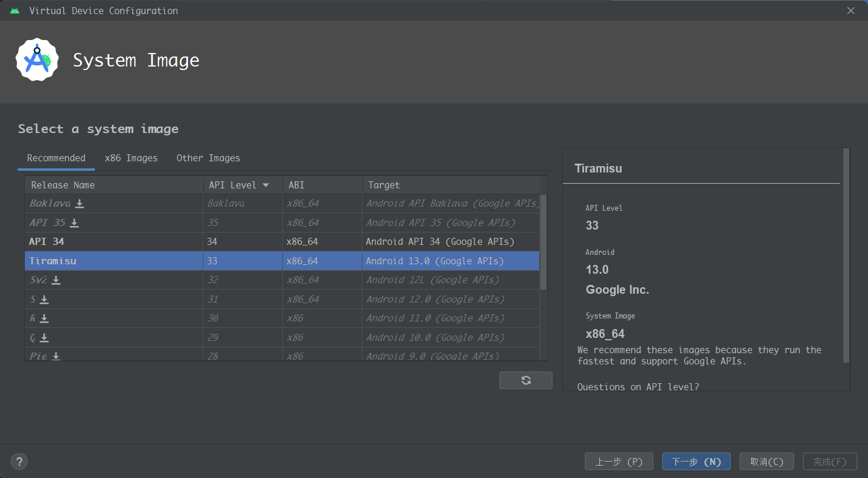This screenshot has width=868, height=478.
Task: Click the 完成(F) finish button
Action: coord(830,462)
